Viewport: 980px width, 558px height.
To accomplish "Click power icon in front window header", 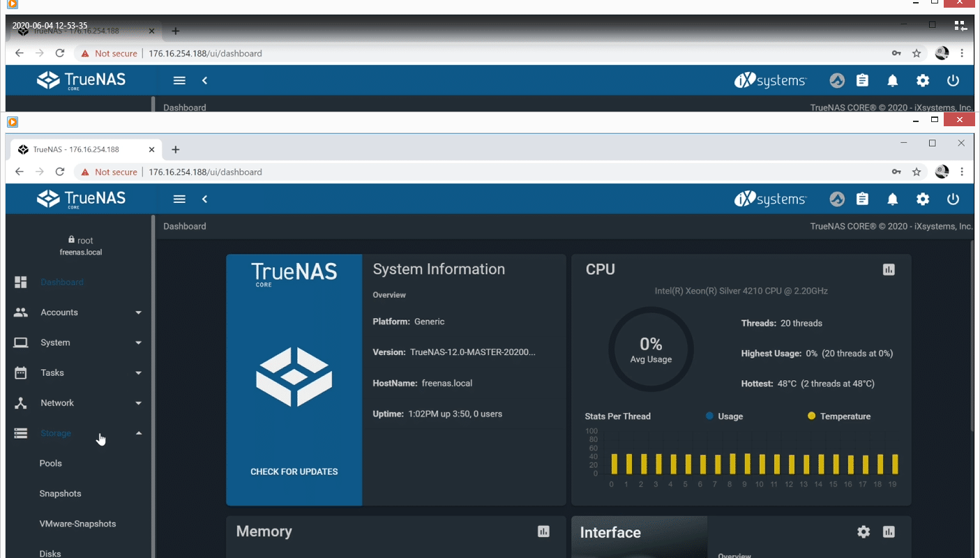I will 953,199.
